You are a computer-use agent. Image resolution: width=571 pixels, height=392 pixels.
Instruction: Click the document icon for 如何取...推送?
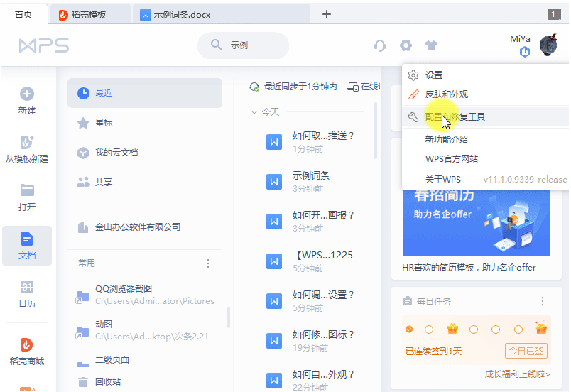[x=274, y=142]
